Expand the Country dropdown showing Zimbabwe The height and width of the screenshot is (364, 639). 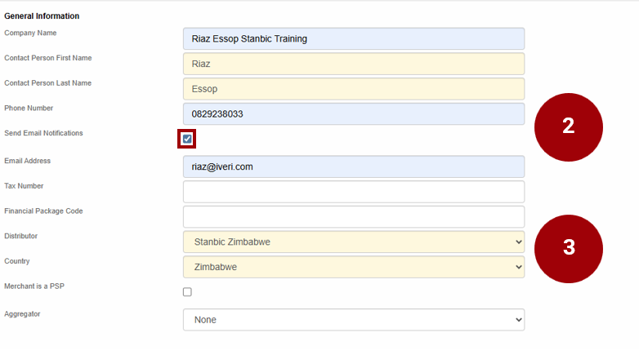coord(354,267)
